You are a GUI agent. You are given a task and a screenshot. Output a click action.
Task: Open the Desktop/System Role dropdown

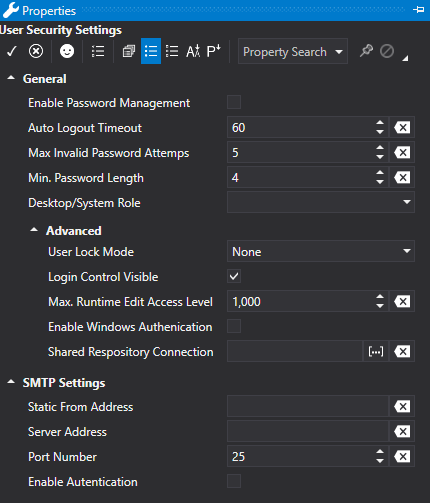tap(321, 202)
